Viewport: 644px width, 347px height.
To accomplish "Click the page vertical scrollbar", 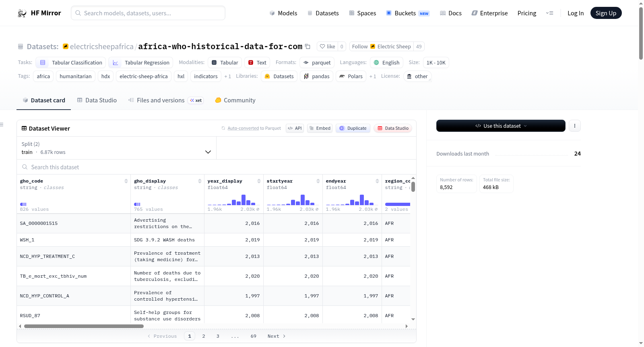I will [641, 33].
